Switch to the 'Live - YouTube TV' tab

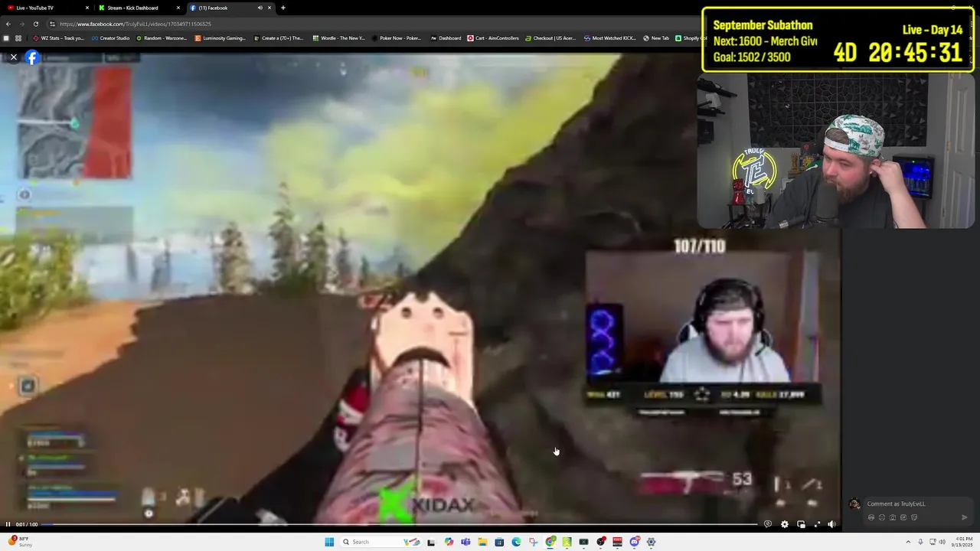click(x=46, y=8)
